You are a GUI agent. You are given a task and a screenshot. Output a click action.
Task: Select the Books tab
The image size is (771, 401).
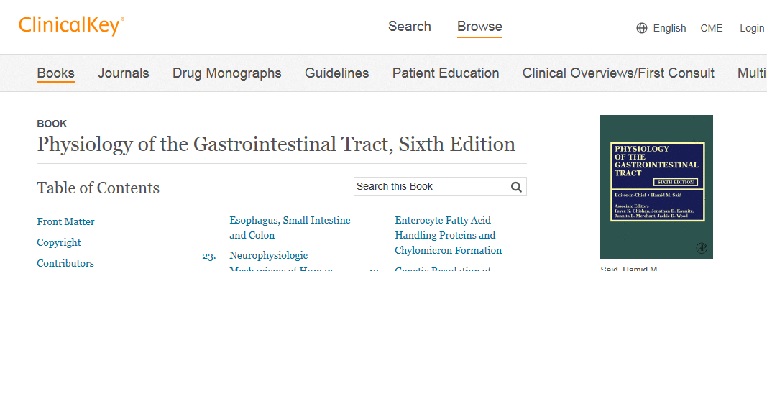pyautogui.click(x=56, y=73)
